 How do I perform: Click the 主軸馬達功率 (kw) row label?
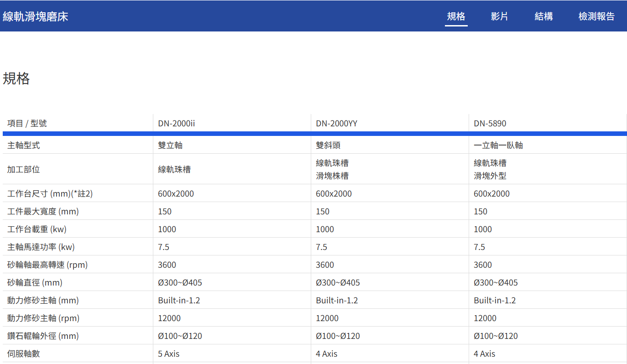[41, 247]
